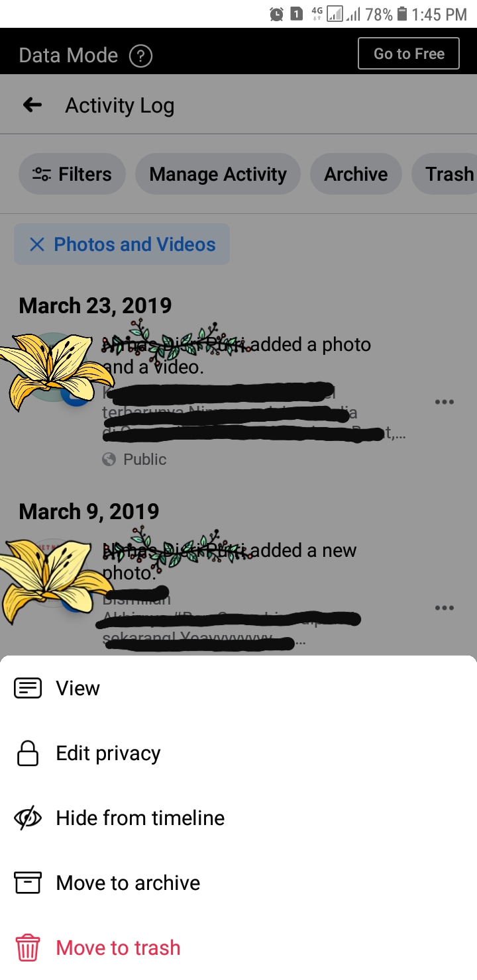Open the Archive chip

tap(356, 174)
